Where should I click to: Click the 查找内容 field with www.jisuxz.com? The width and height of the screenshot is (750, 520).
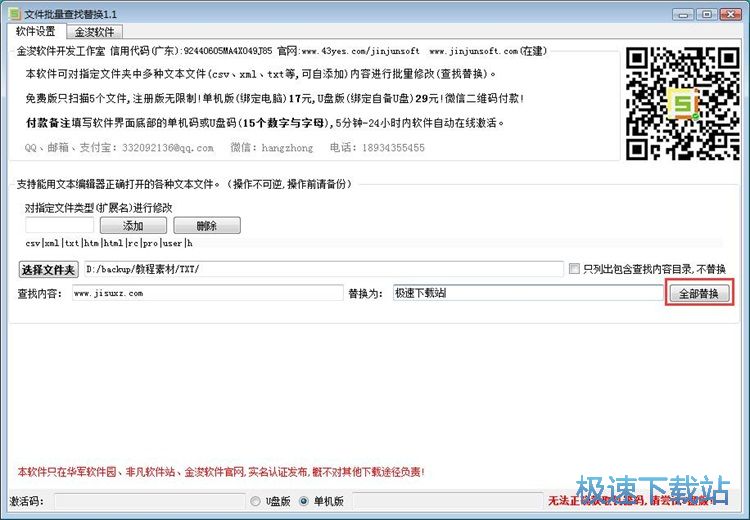[x=208, y=293]
